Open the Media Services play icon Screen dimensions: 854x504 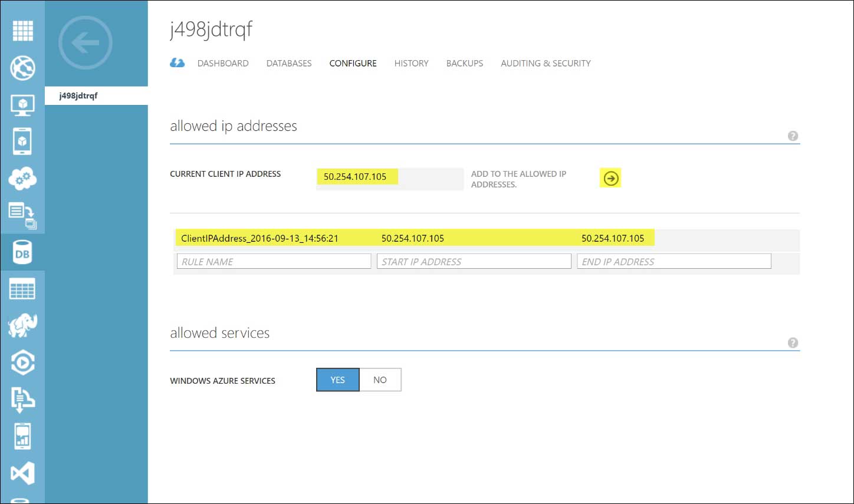(x=22, y=363)
